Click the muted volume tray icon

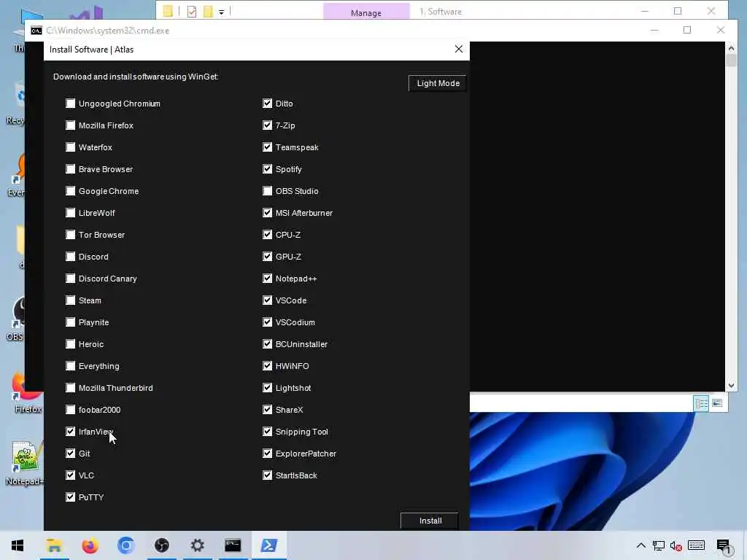pyautogui.click(x=676, y=545)
